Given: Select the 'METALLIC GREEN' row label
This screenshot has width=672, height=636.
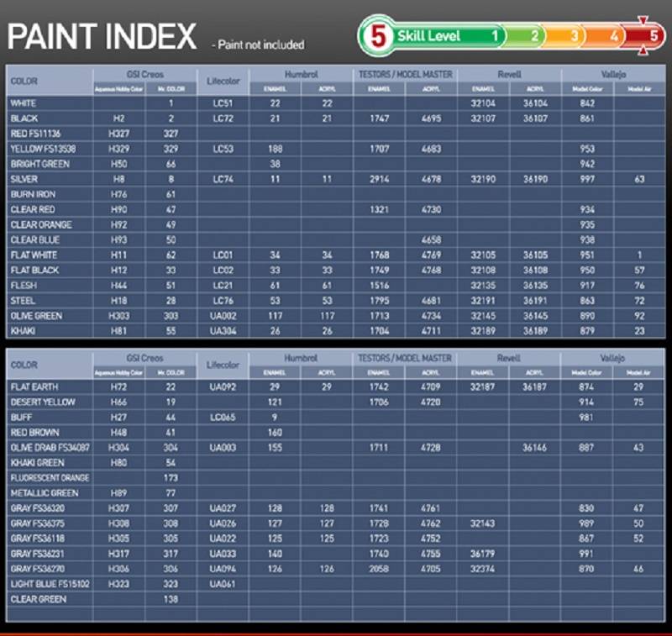Looking at the screenshot, I should (x=45, y=493).
